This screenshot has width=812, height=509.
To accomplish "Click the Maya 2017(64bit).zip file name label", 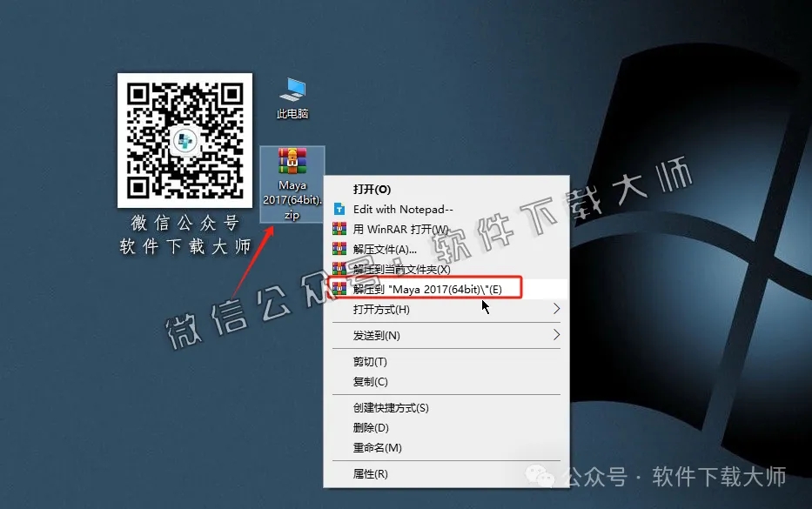I will click(292, 200).
